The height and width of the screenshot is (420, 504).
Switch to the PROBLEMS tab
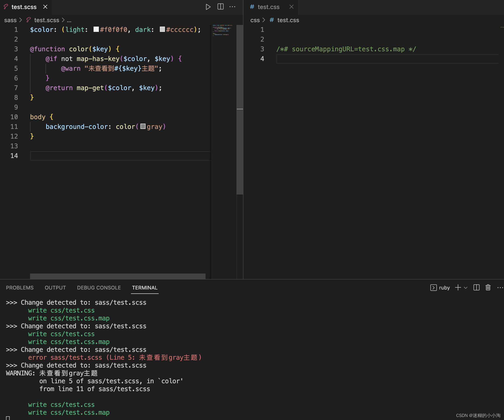click(x=20, y=288)
